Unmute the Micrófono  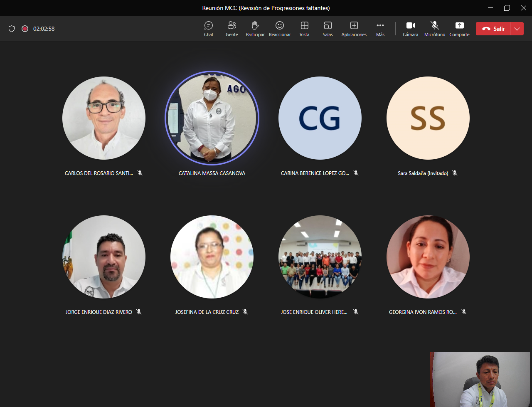point(434,29)
